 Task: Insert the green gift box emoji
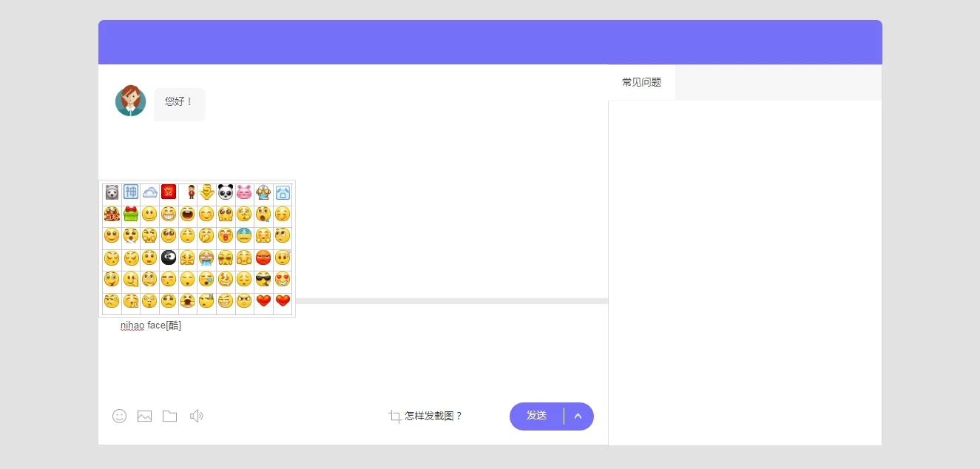pos(131,215)
